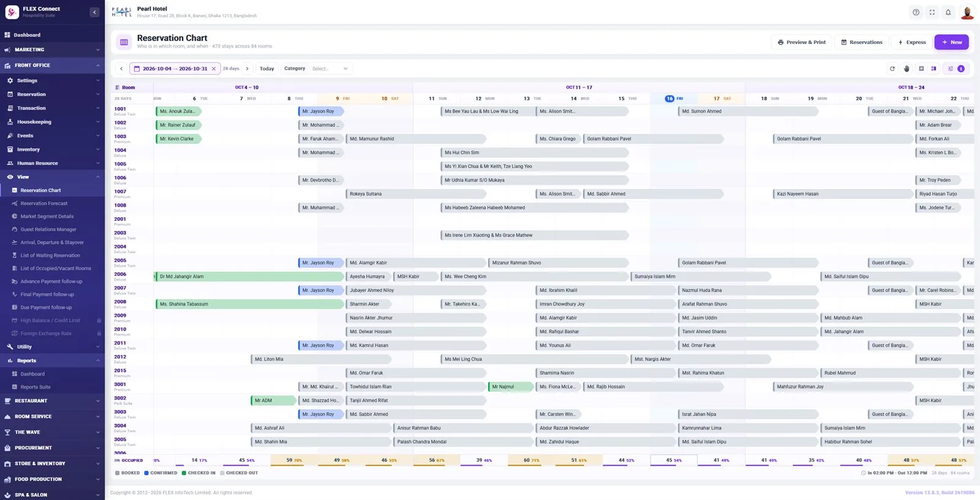This screenshot has width=980, height=500.
Task: Open Due Payment follow-up
Action: (x=52, y=307)
